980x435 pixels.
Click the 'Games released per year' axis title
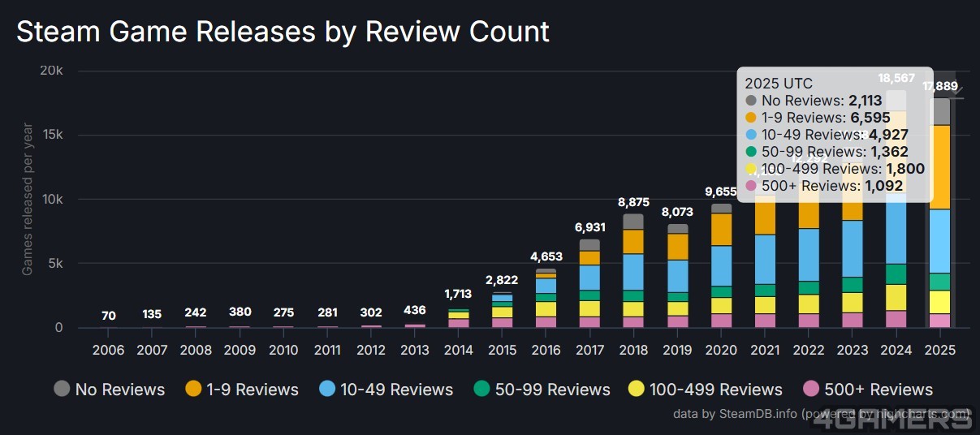[x=28, y=199]
